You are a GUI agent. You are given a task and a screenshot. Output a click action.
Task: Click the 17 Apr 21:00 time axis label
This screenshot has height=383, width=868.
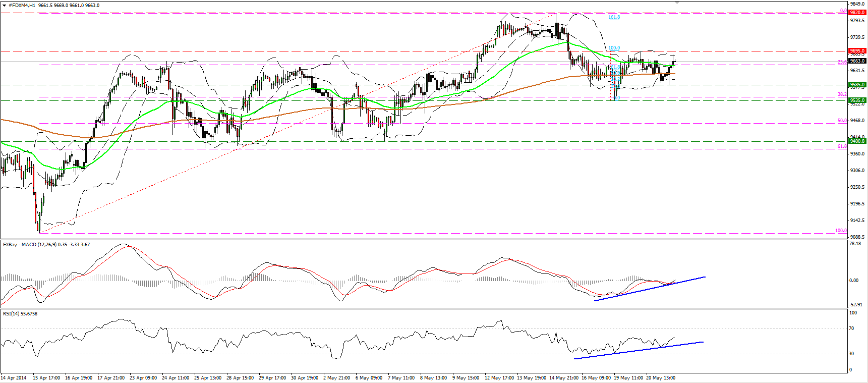pos(111,377)
